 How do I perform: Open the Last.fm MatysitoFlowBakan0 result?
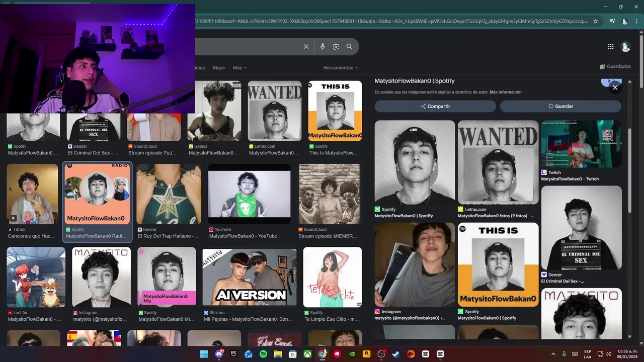(x=36, y=277)
